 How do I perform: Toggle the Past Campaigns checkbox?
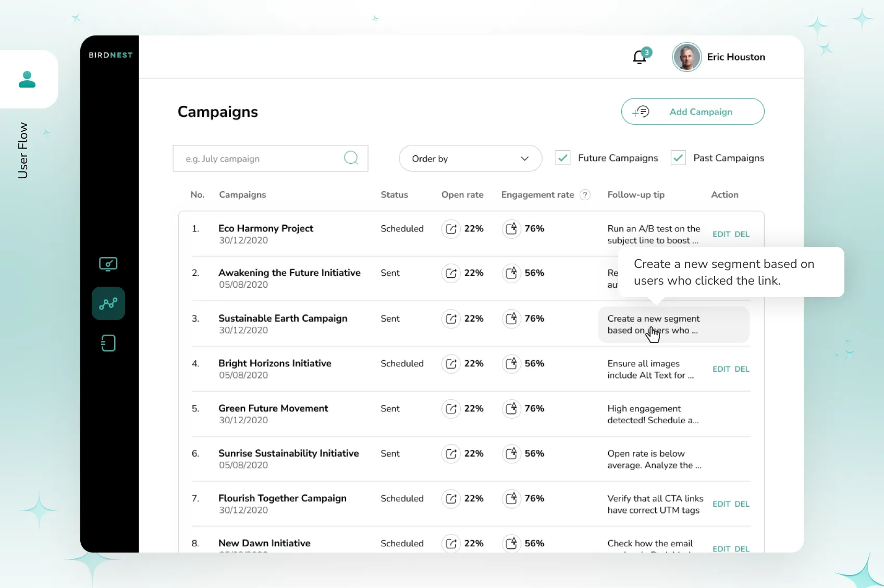[678, 158]
